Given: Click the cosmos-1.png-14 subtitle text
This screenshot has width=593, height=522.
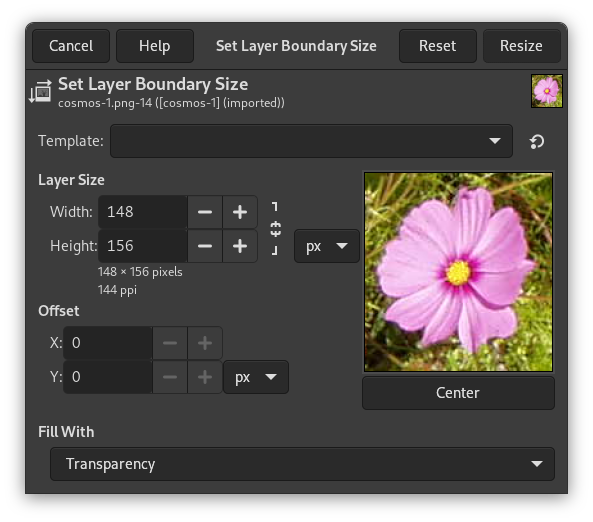Looking at the screenshot, I should [171, 103].
